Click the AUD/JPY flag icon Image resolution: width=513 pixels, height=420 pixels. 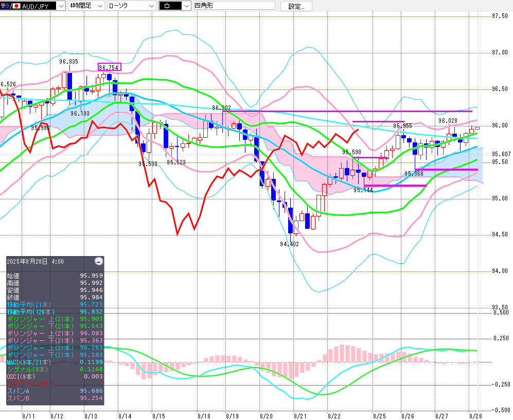(x=10, y=6)
